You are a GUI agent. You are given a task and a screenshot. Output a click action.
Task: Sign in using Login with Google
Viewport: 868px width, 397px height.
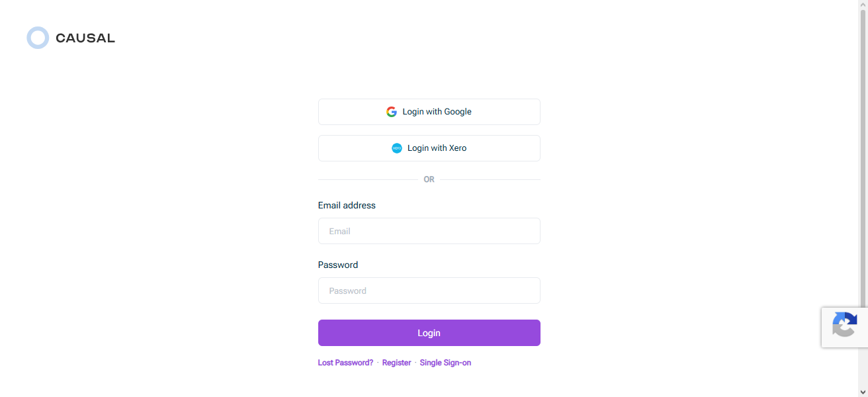point(429,112)
